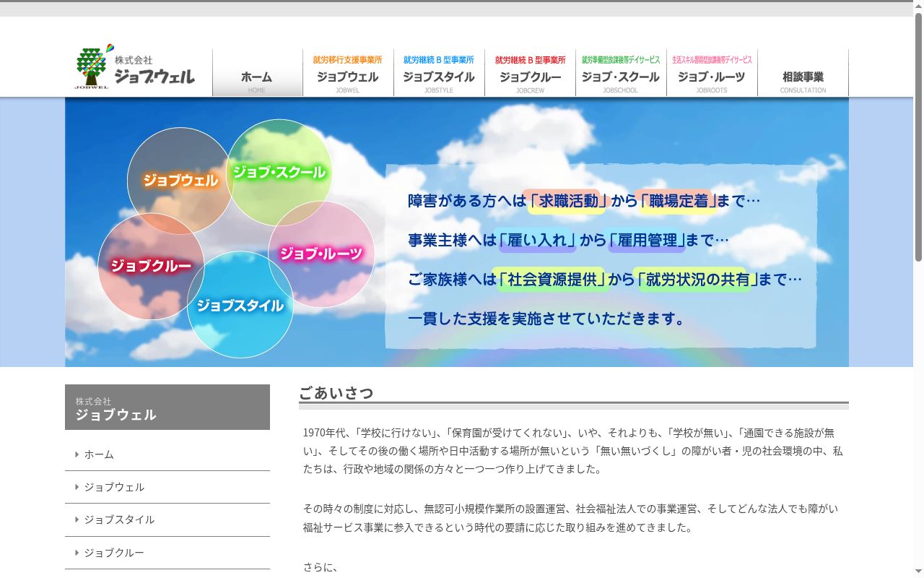The image size is (924, 578).
Task: Click the green ジョブ・スクール circle in banner
Action: click(279, 173)
